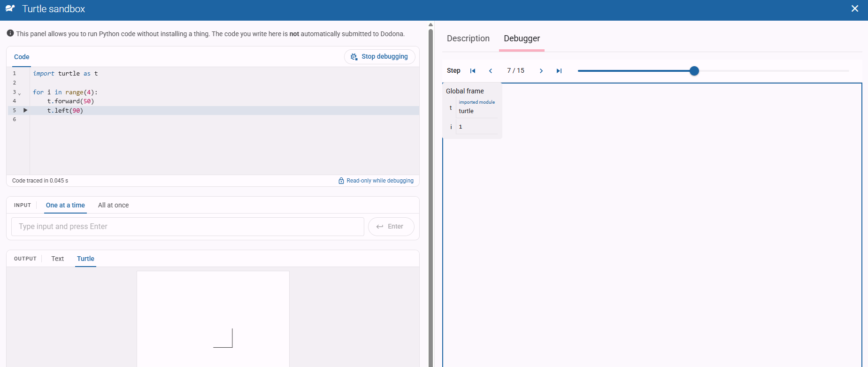Select the Debugger tab
868x367 pixels.
[x=522, y=38]
